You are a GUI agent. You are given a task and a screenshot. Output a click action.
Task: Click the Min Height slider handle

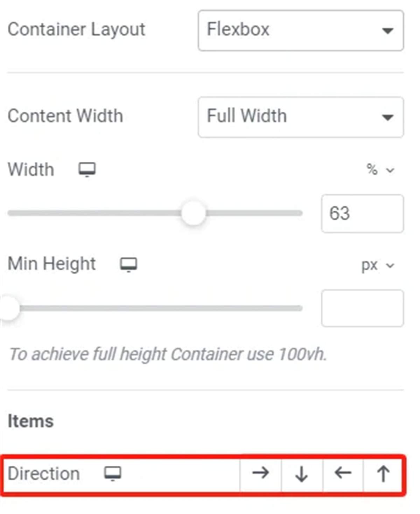pyautogui.click(x=9, y=308)
